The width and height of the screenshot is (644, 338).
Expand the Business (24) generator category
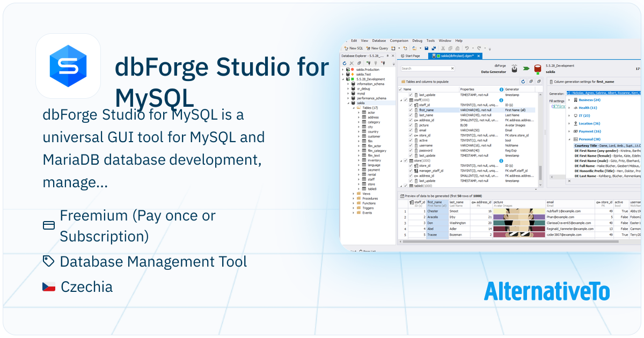[569, 100]
